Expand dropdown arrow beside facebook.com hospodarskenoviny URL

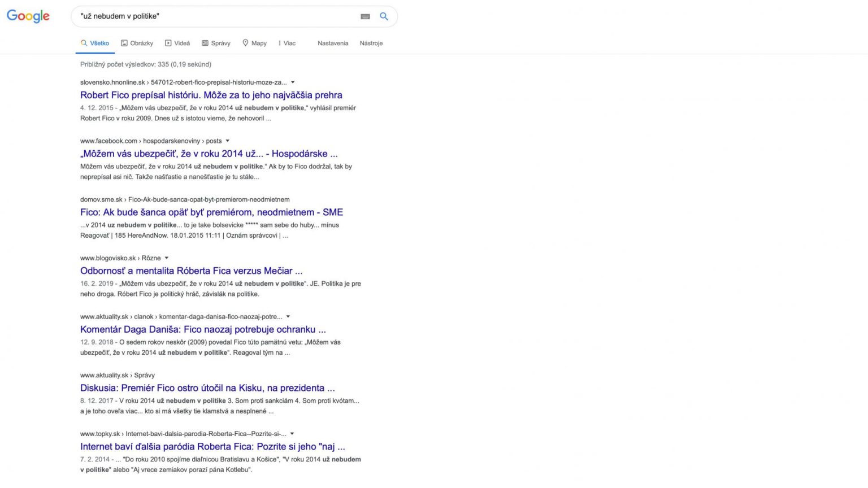point(228,141)
